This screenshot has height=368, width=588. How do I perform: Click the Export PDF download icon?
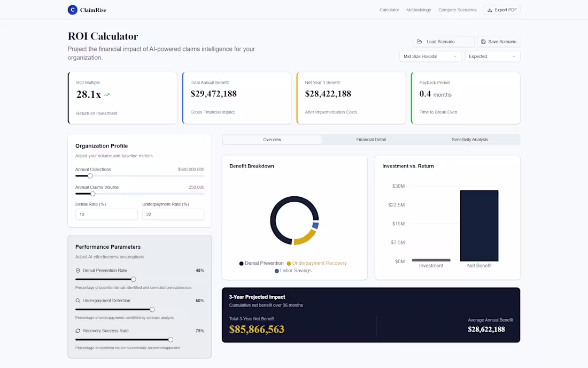(x=490, y=10)
